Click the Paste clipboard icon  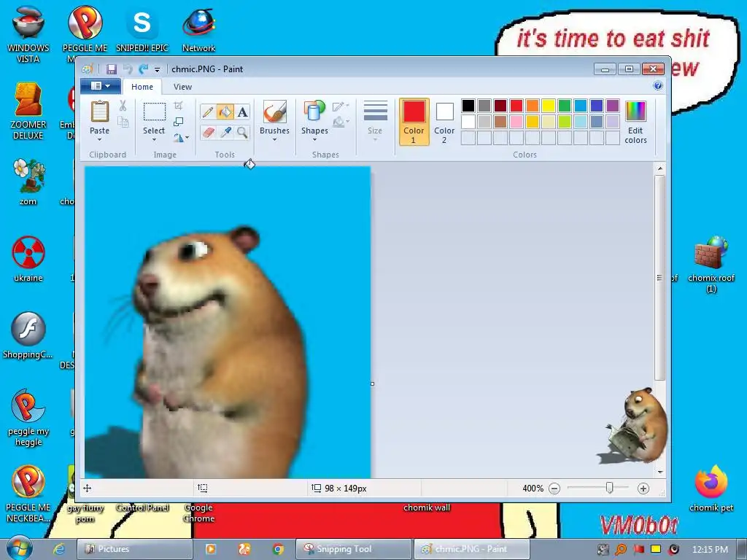coord(99,112)
